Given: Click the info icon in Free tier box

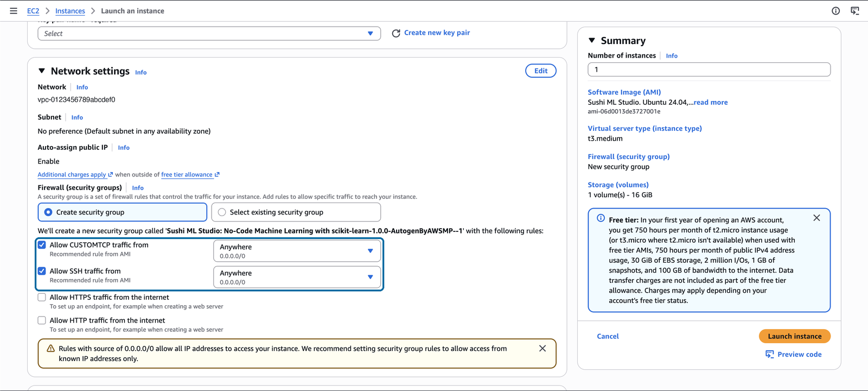Looking at the screenshot, I should click(601, 218).
